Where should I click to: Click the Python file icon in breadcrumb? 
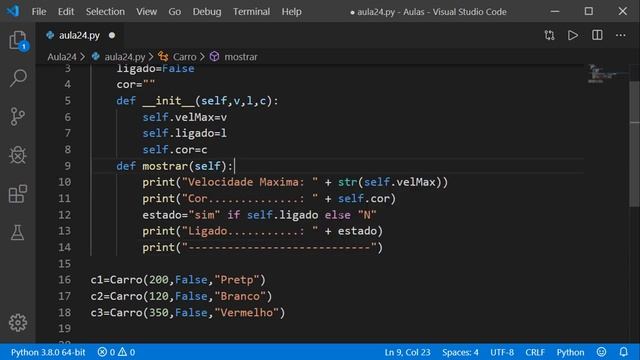(96, 56)
